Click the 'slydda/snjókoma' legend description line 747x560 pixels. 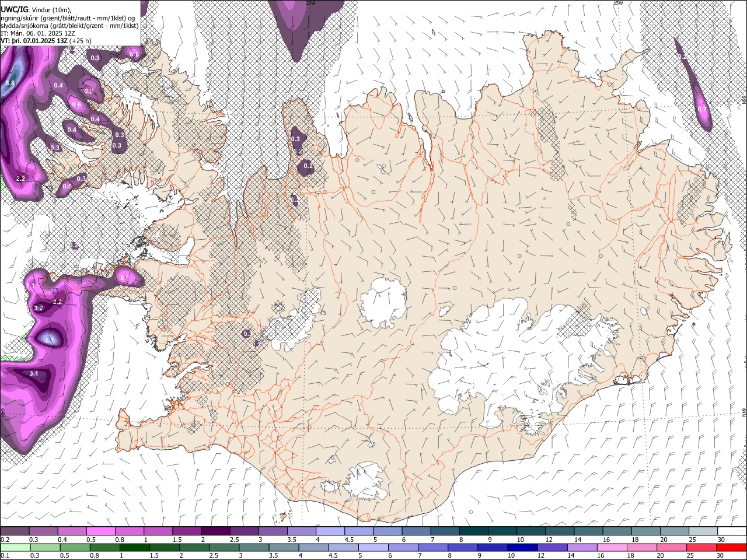[69, 26]
